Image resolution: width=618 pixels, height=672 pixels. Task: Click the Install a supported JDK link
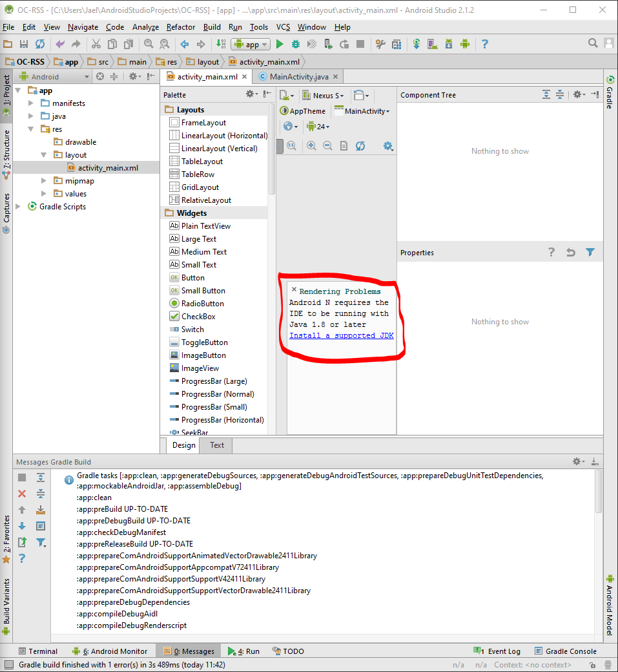(342, 335)
